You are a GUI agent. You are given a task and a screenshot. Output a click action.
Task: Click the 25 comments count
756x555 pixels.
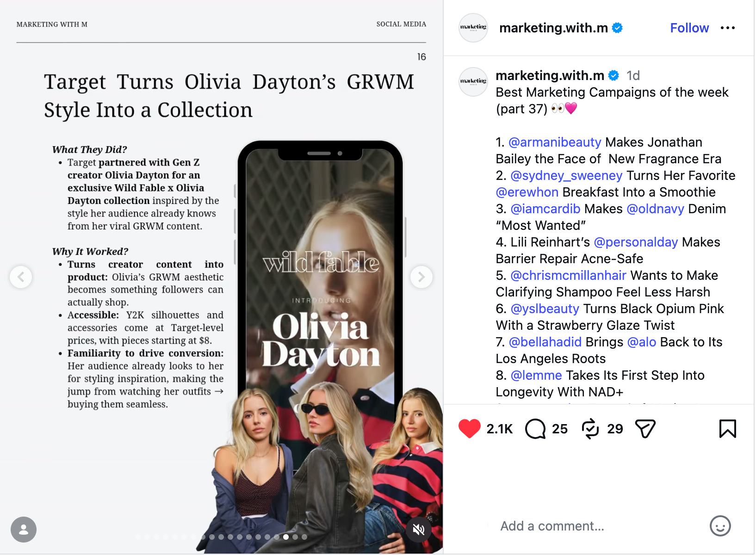(x=560, y=429)
